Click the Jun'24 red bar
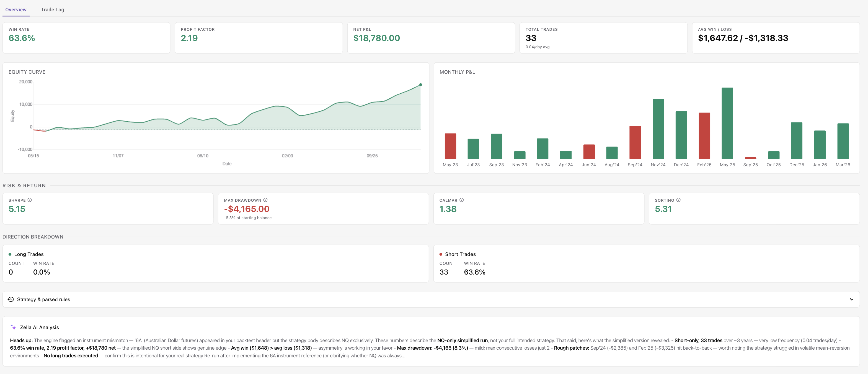The width and height of the screenshot is (868, 374). [x=589, y=152]
